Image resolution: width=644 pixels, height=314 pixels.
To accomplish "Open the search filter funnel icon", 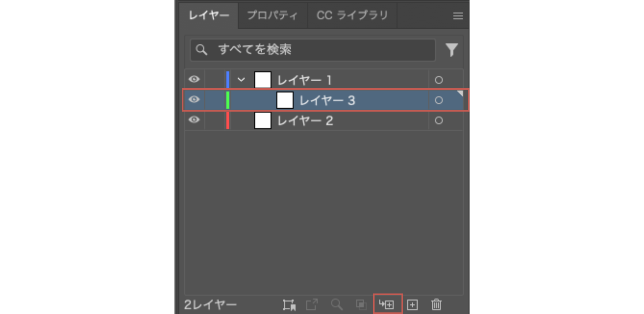I will point(452,49).
